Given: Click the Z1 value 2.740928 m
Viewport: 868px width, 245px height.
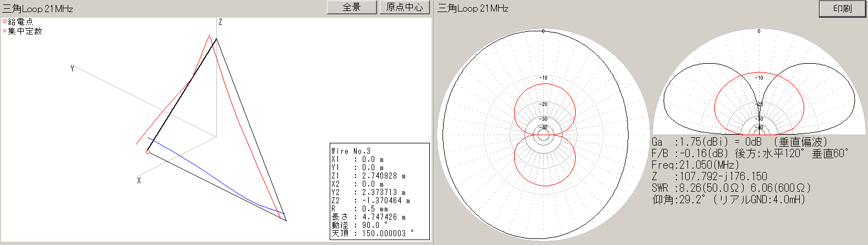Looking at the screenshot, I should [x=383, y=176].
